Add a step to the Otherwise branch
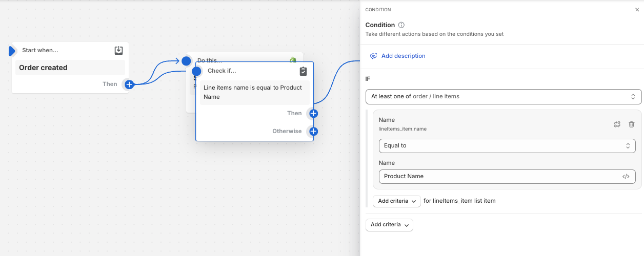This screenshot has height=256, width=644. [x=313, y=132]
